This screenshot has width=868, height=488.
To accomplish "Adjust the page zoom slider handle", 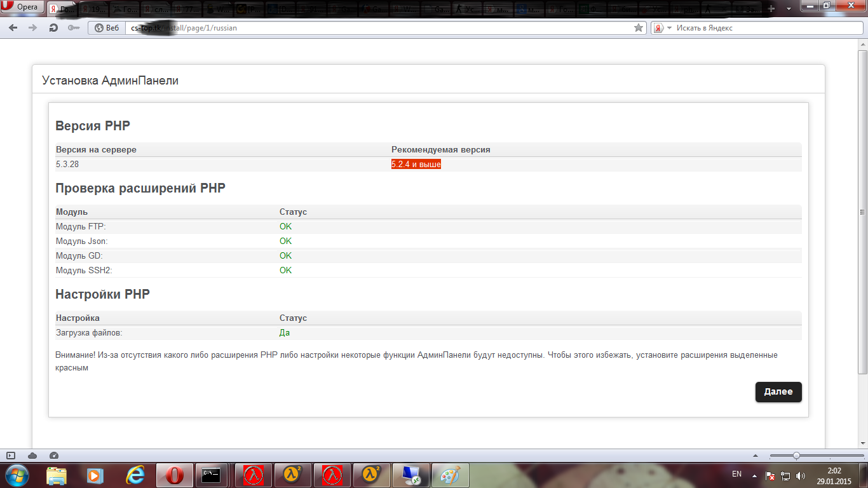I will [796, 456].
